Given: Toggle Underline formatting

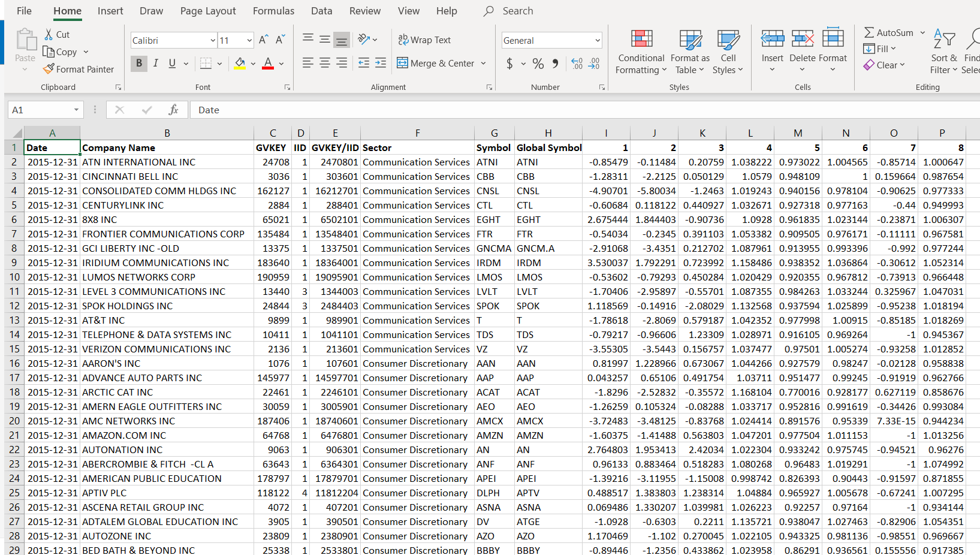Looking at the screenshot, I should pos(172,63).
